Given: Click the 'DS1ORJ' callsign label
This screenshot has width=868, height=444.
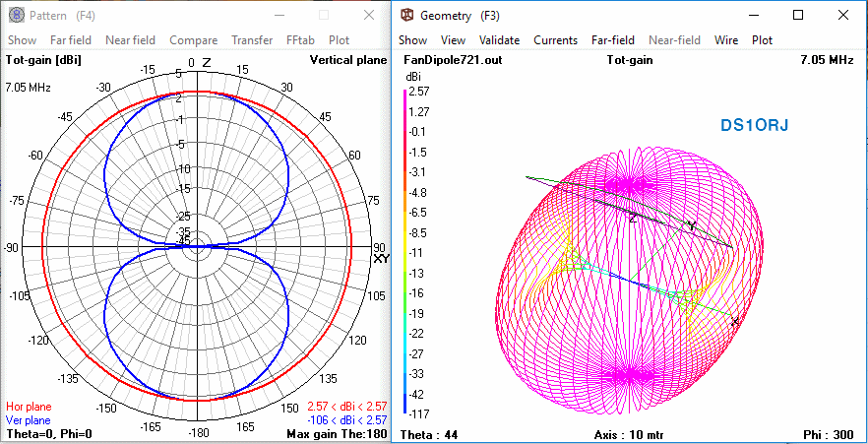Looking at the screenshot, I should coord(754,126).
